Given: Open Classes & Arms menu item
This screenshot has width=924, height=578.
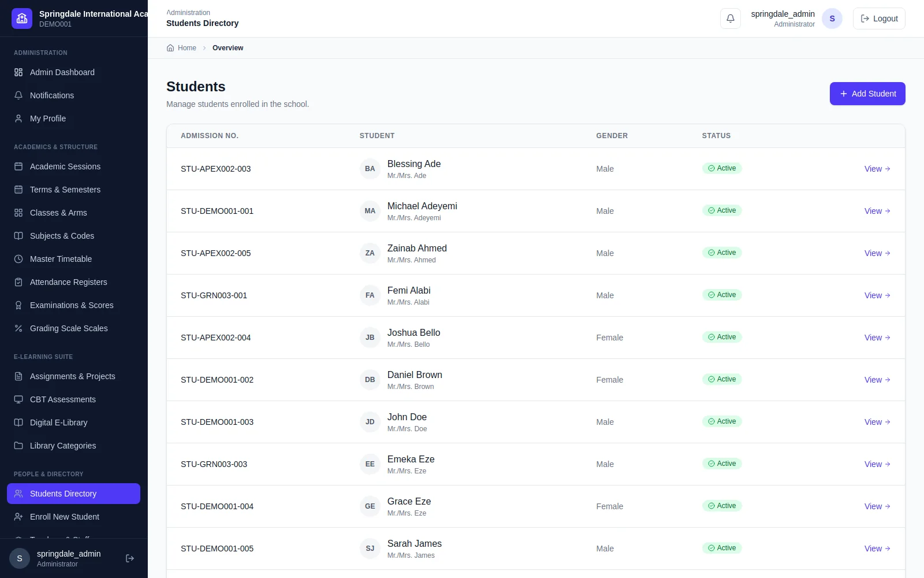Looking at the screenshot, I should pyautogui.click(x=73, y=213).
